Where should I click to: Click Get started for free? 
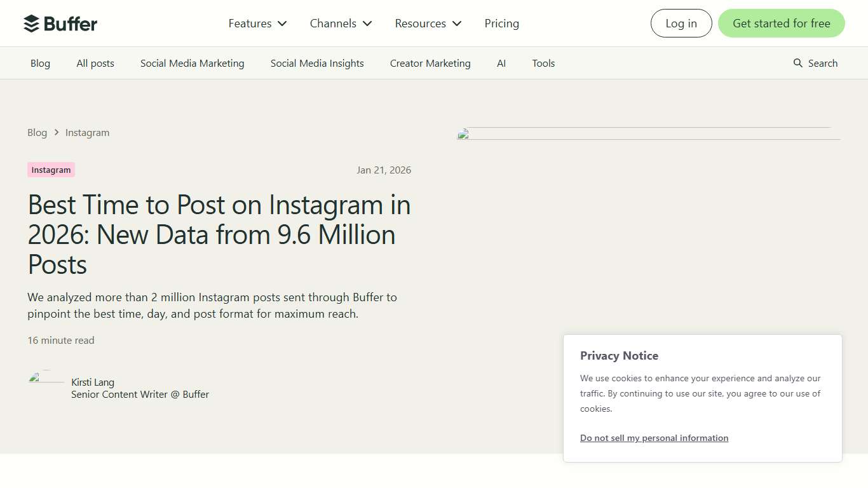click(x=781, y=23)
